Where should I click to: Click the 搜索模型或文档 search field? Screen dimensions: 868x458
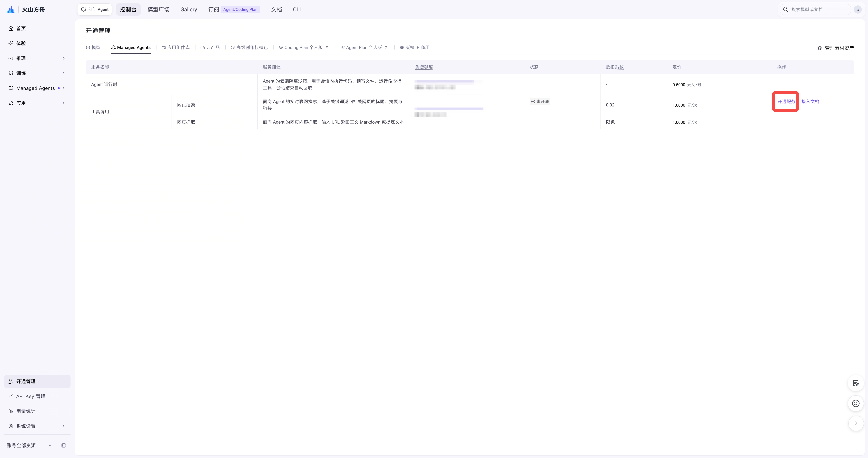(x=815, y=9)
